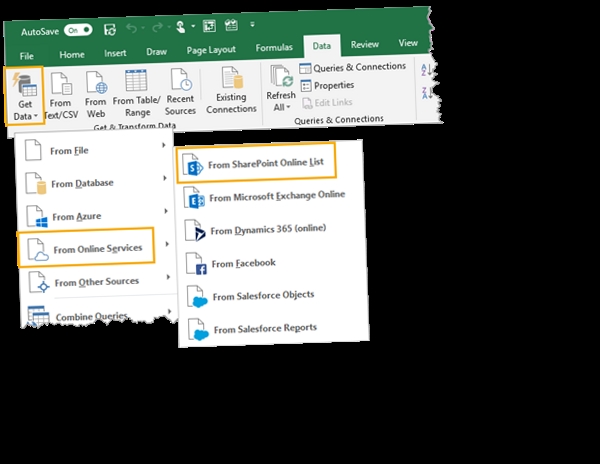Click the SharePoint logo icon
The width and height of the screenshot is (600, 464).
click(195, 168)
